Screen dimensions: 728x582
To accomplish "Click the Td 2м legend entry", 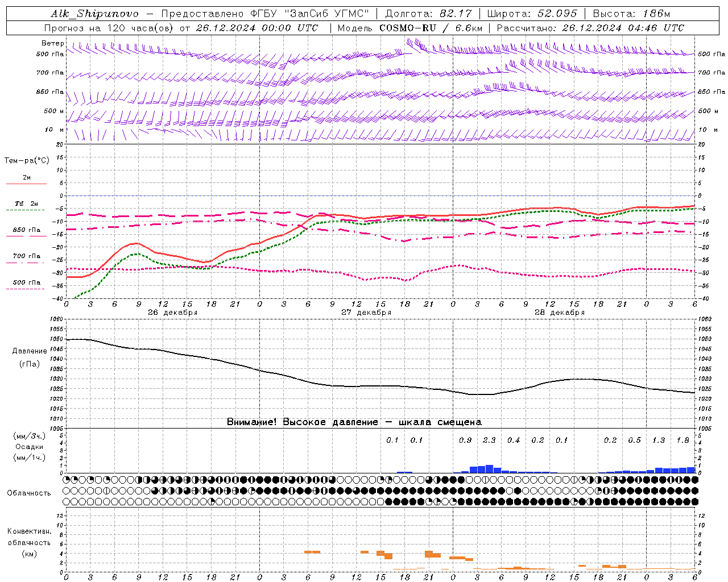I will [x=26, y=203].
